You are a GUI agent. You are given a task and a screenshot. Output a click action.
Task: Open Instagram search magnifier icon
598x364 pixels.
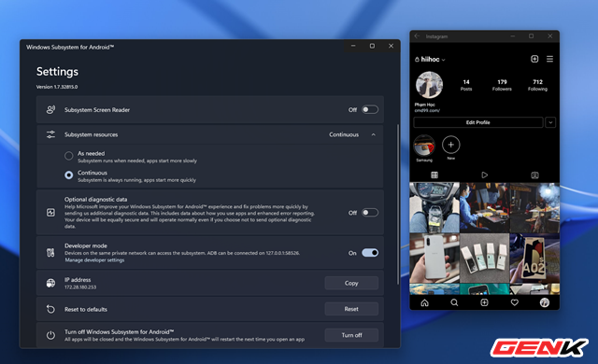(454, 302)
